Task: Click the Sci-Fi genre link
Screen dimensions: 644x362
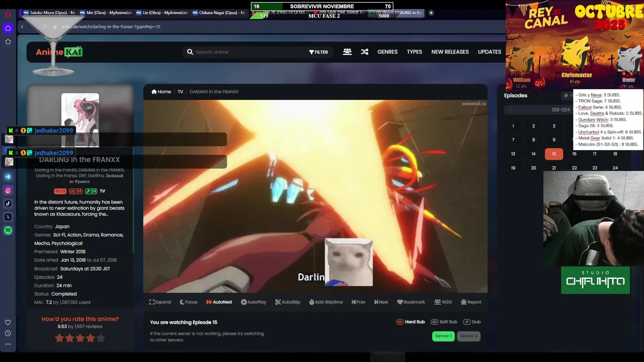Action: (x=60, y=235)
